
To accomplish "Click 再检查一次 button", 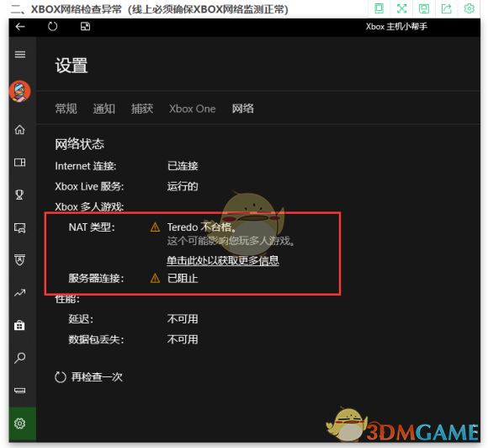I will [88, 377].
